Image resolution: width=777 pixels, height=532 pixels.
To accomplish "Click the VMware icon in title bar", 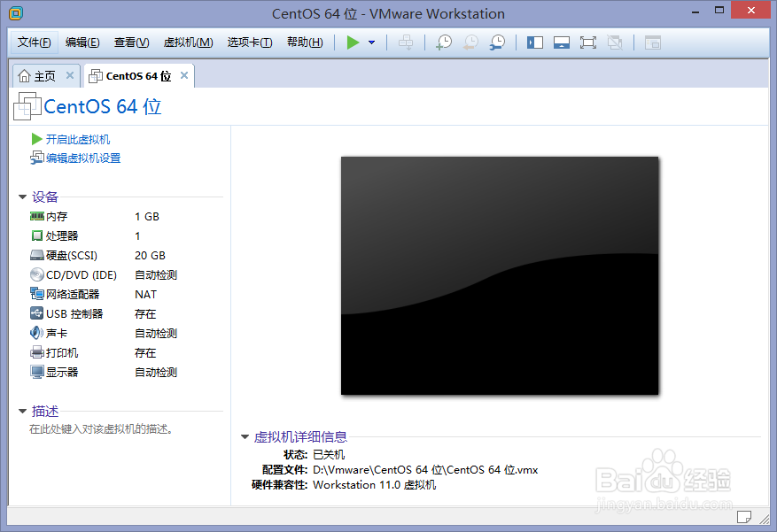I will point(16,13).
